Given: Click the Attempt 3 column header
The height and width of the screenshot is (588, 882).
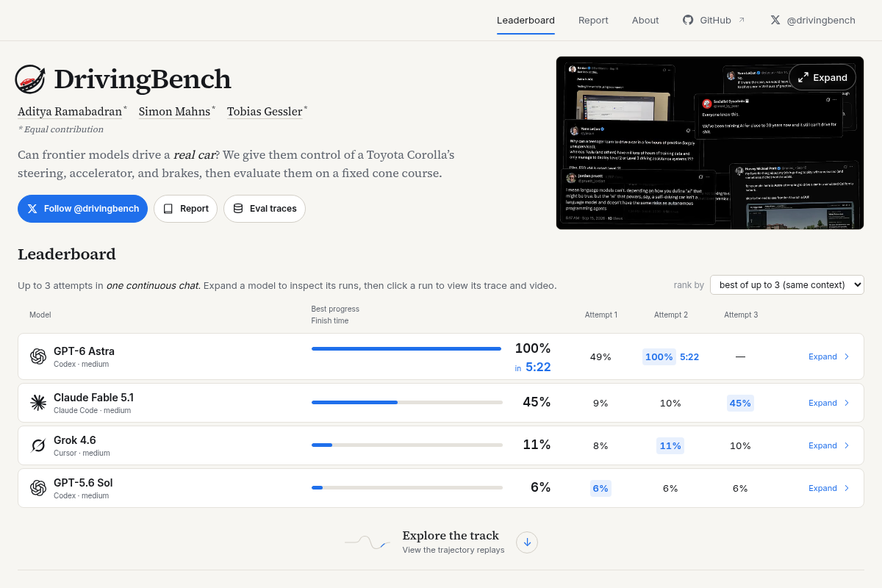Looking at the screenshot, I should coord(741,315).
